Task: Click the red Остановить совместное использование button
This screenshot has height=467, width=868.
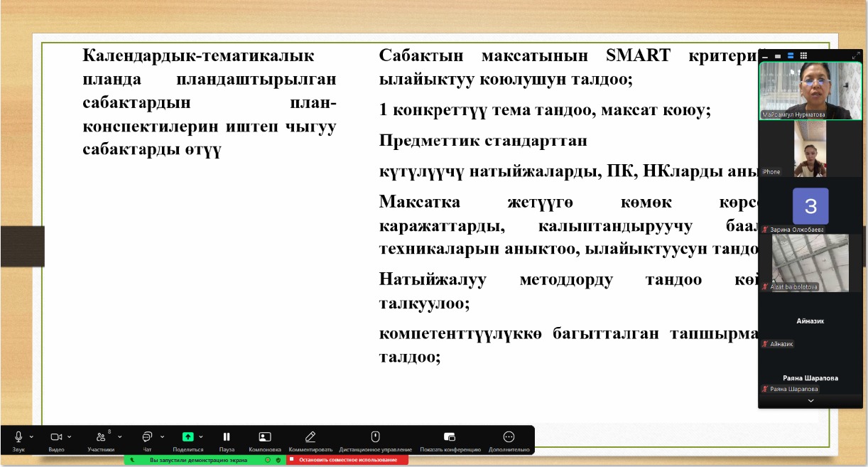Action: coord(347,460)
